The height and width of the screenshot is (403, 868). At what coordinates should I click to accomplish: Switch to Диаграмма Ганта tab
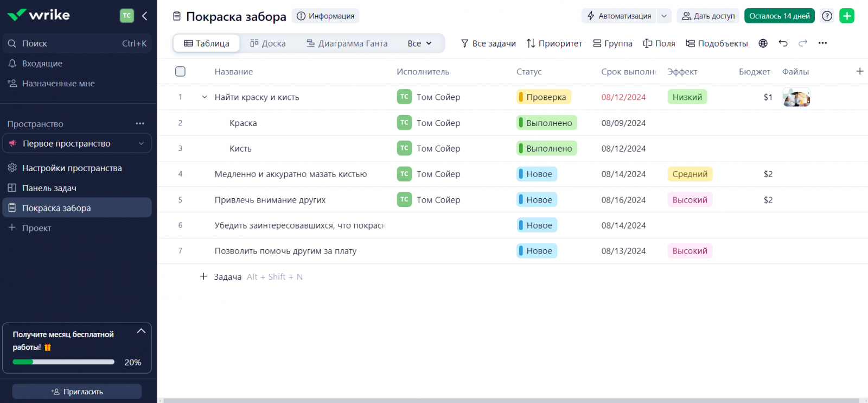tap(347, 43)
